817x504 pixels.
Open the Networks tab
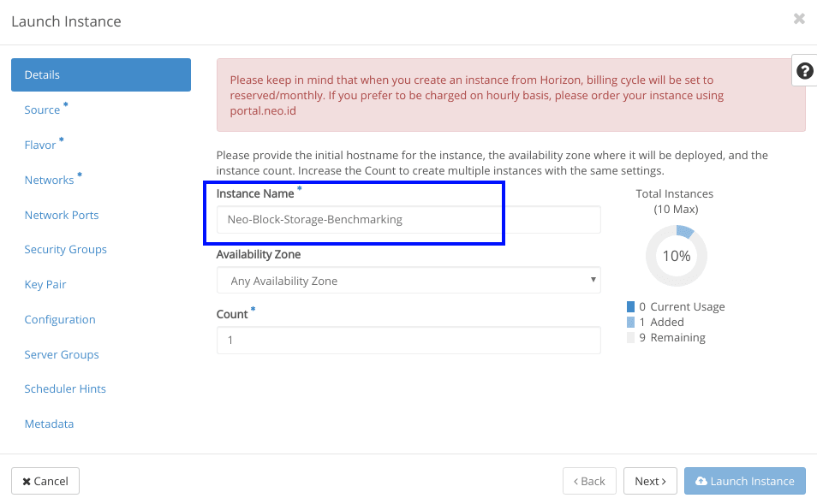pos(49,180)
